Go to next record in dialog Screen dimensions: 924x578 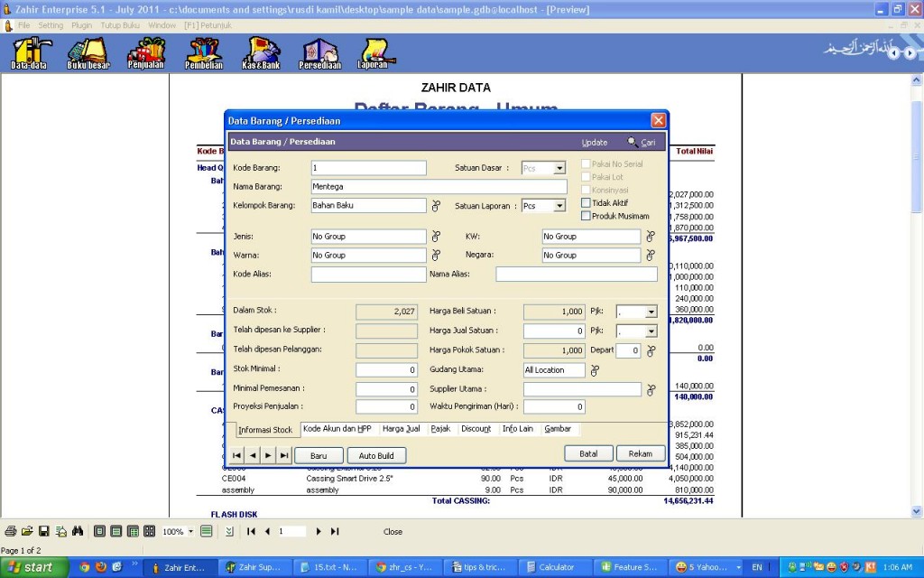coord(268,455)
